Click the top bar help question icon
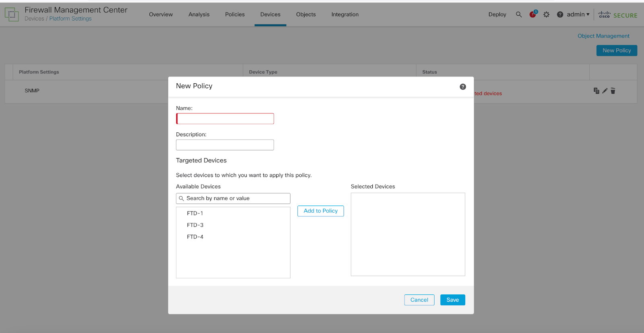 tap(560, 14)
